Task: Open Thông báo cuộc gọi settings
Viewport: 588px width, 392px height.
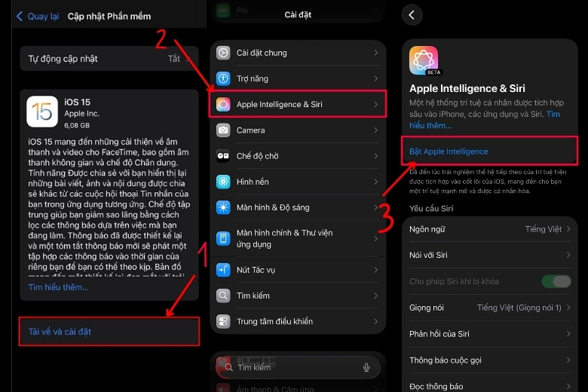Action: 490,360
